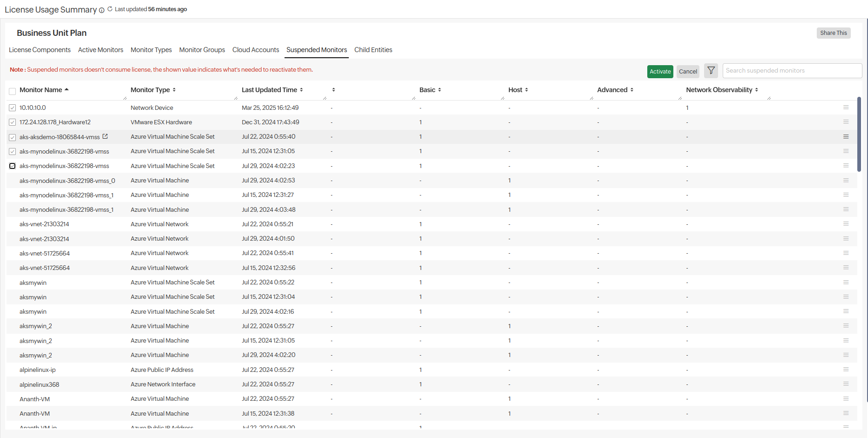This screenshot has height=438, width=868.
Task: Open the Cloud Accounts tab
Action: point(256,50)
